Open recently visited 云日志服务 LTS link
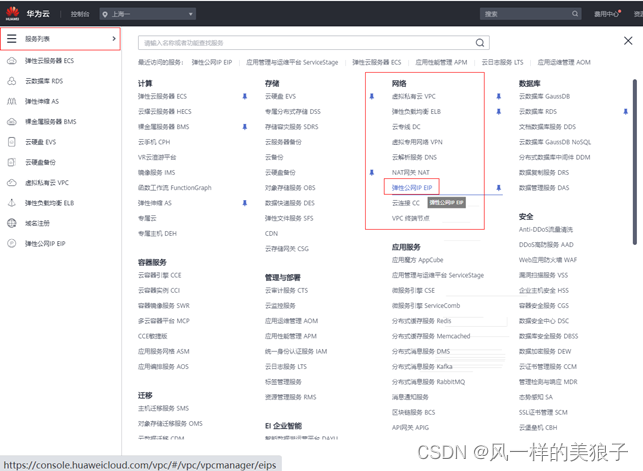 (x=502, y=62)
